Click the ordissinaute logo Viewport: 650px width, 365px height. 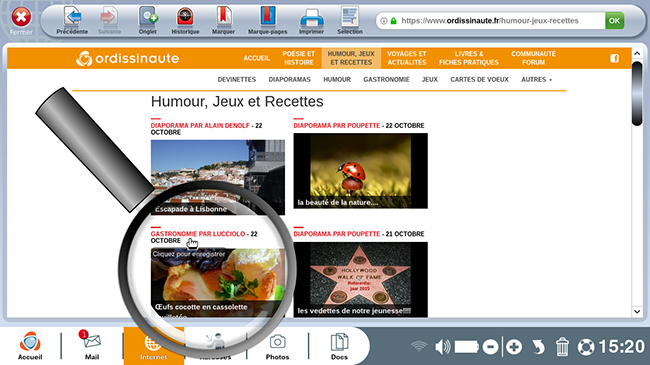pos(128,58)
